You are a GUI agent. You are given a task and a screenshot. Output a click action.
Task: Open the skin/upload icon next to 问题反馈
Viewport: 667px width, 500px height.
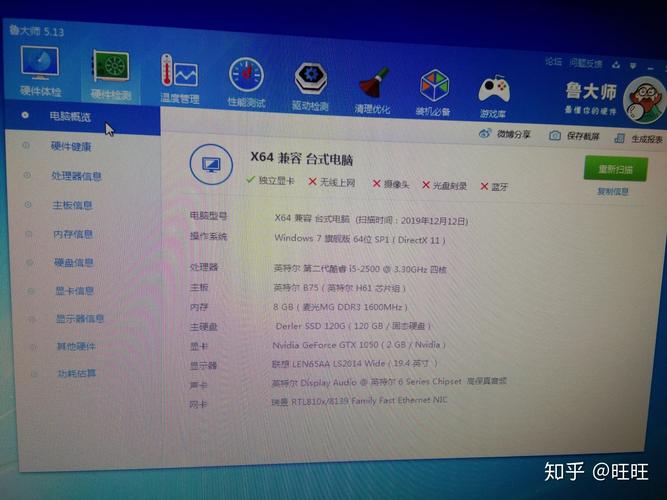(x=616, y=65)
